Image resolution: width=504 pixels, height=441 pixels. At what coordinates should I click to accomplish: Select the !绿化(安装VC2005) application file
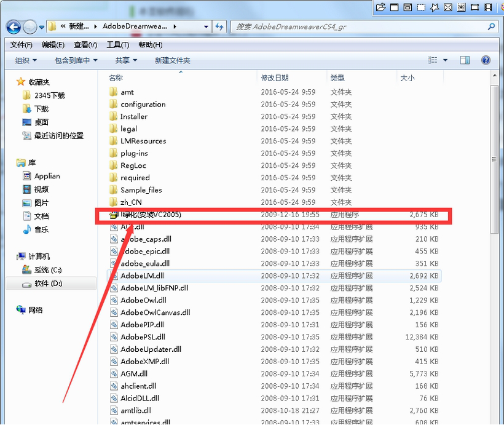(x=151, y=215)
